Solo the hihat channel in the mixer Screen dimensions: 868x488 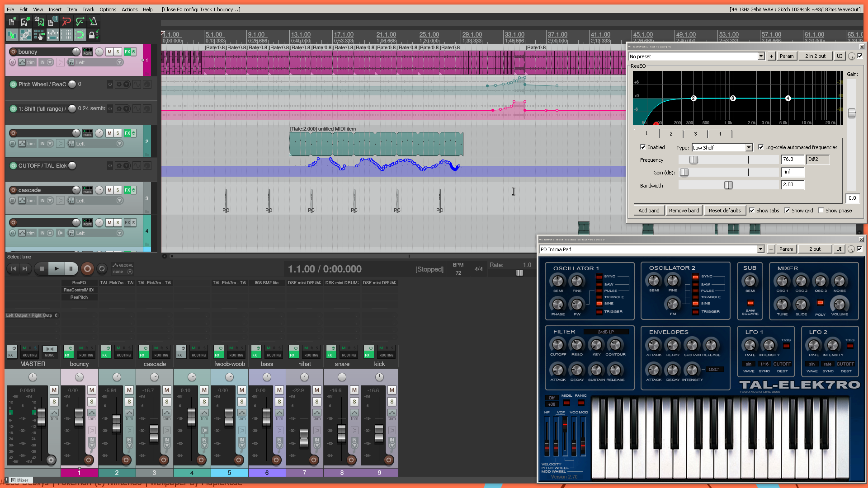point(317,402)
